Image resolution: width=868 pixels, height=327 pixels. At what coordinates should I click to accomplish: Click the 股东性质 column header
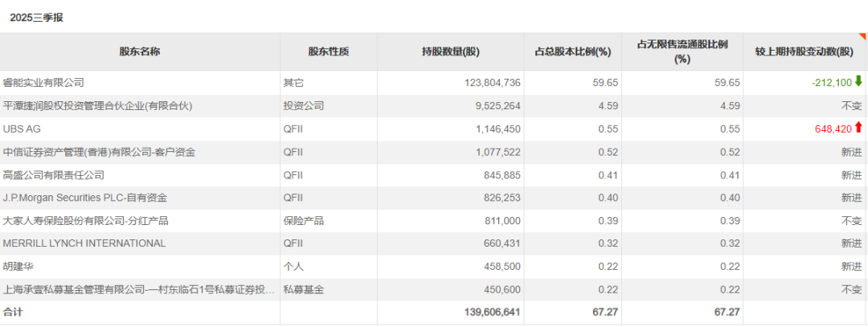(x=328, y=51)
